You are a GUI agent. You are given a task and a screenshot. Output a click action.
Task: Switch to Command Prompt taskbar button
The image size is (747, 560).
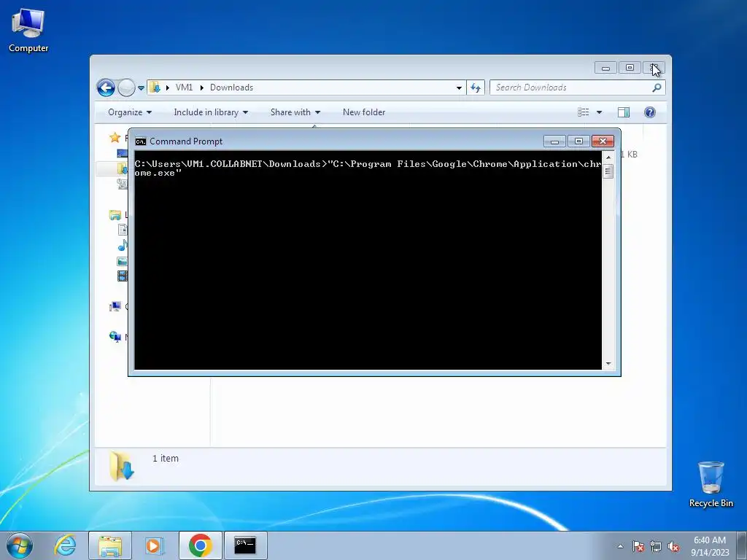coord(245,545)
